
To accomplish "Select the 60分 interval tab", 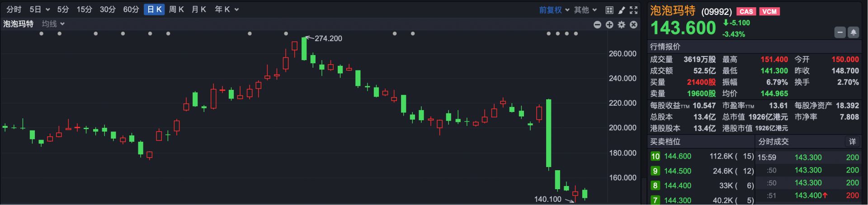I will click(131, 9).
